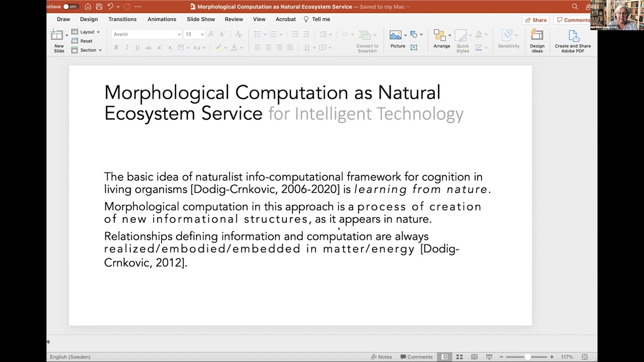The height and width of the screenshot is (362, 644).
Task: Open the Slide Show tab
Action: pos(201,19)
